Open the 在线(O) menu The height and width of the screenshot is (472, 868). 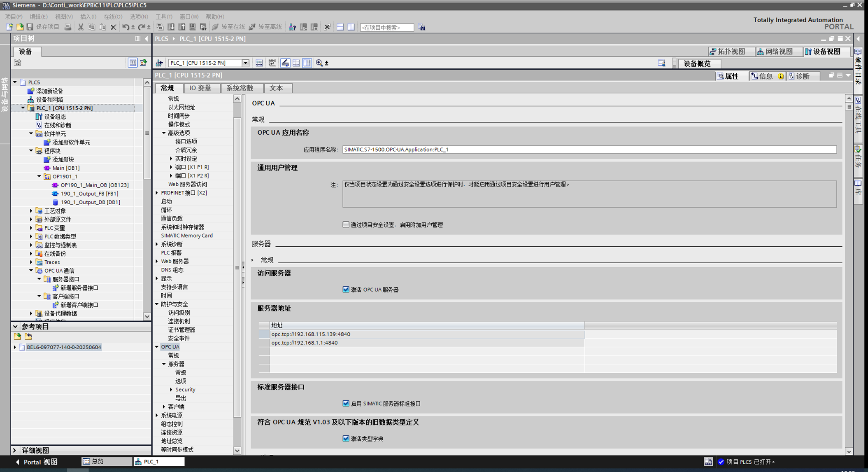click(x=112, y=16)
